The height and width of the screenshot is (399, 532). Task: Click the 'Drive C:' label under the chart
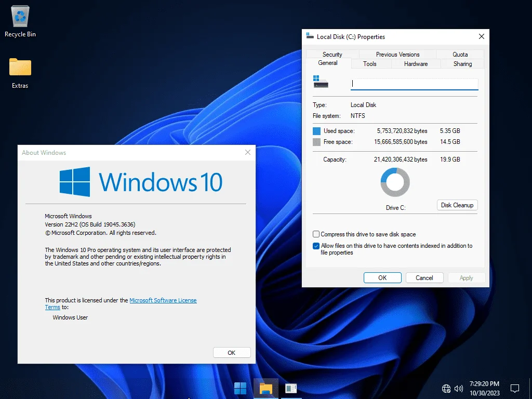(x=395, y=208)
